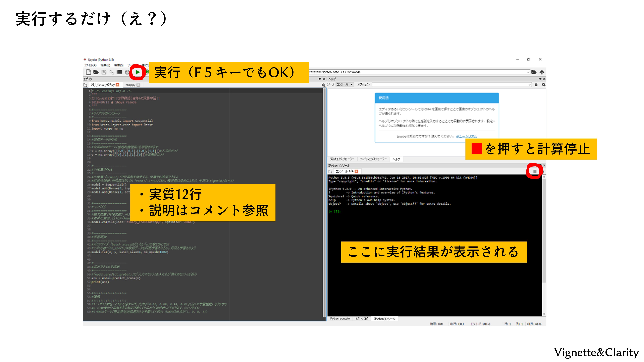The image size is (644, 362).
Task: Switch to the variable explorer tab
Action: (x=342, y=159)
